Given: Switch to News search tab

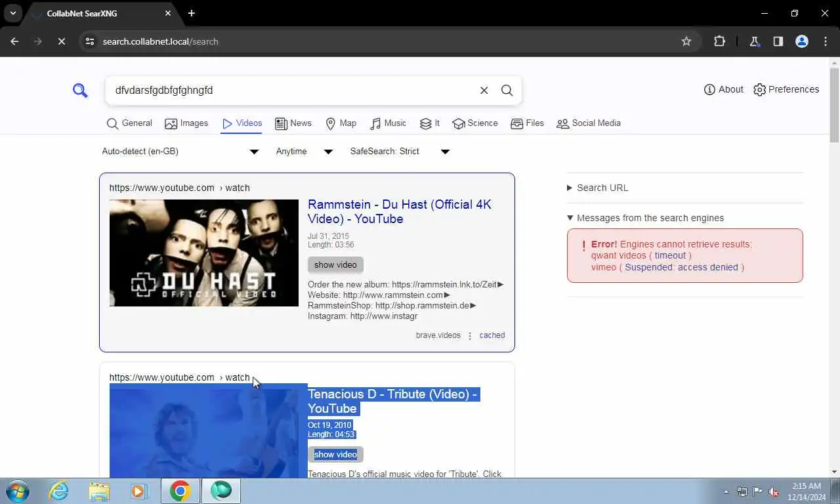Looking at the screenshot, I should tap(293, 123).
